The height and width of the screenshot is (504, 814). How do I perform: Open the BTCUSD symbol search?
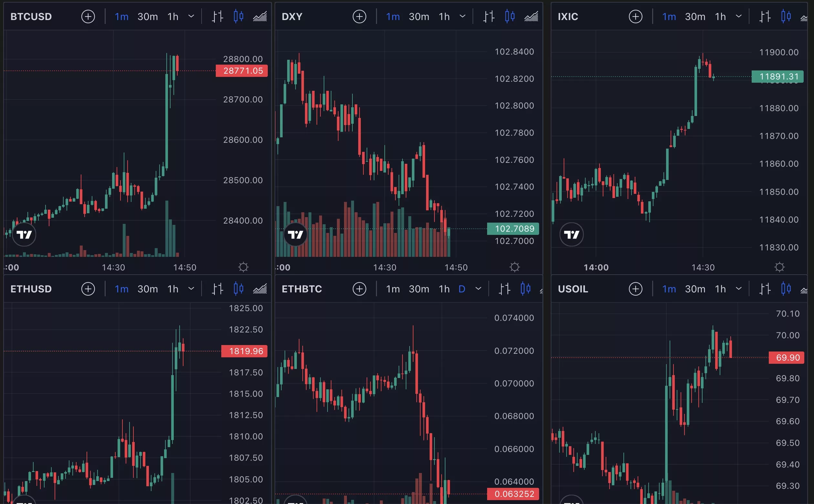pyautogui.click(x=31, y=17)
